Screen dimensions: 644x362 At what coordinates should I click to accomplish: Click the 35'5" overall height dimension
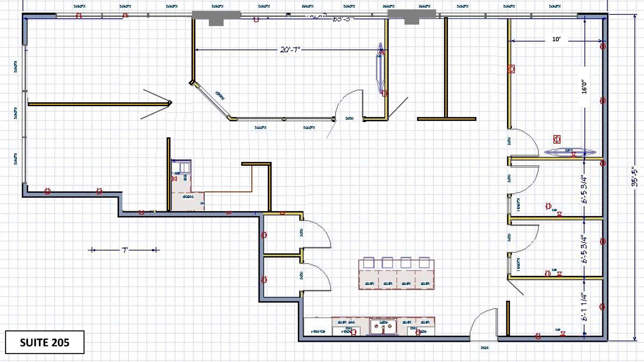tap(634, 176)
